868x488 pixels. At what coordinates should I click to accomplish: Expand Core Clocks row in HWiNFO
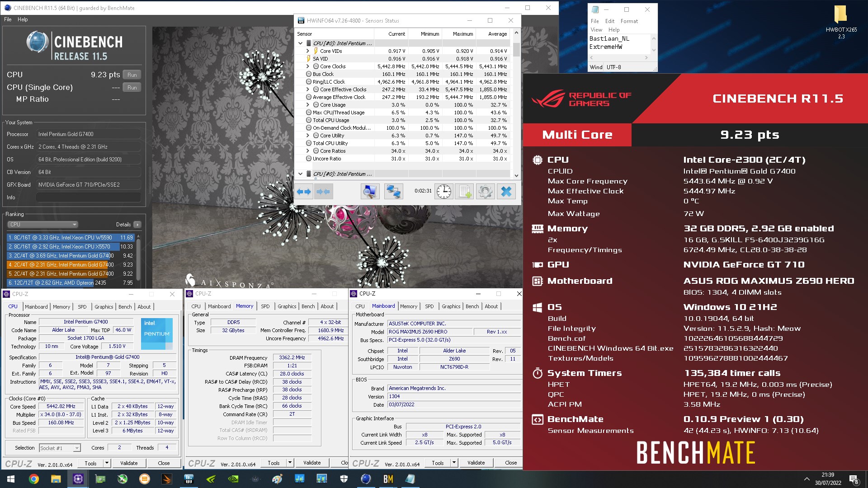pos(308,66)
